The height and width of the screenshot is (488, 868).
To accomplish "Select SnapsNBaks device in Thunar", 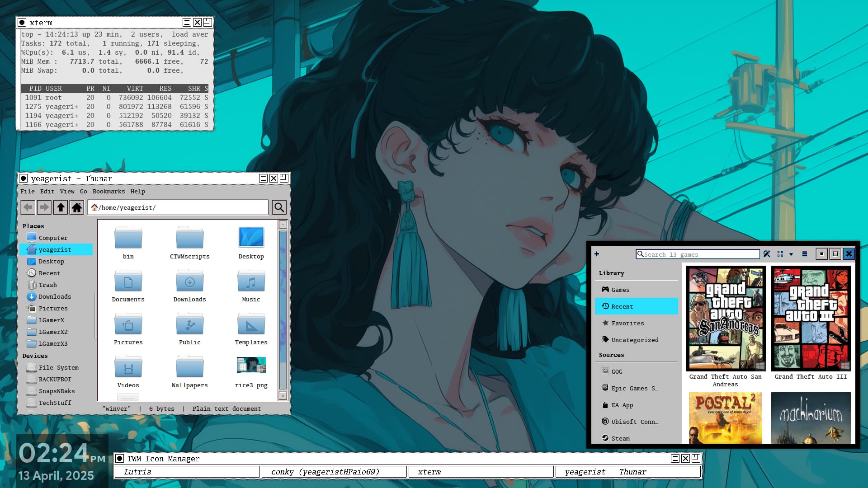I will coord(57,391).
